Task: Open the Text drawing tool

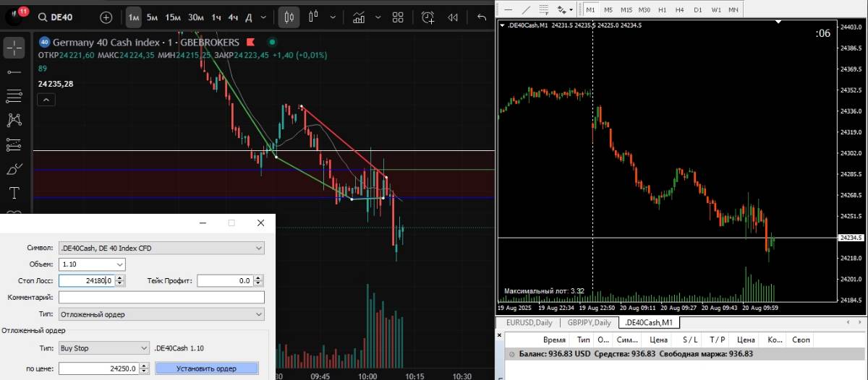Action: coord(14,193)
